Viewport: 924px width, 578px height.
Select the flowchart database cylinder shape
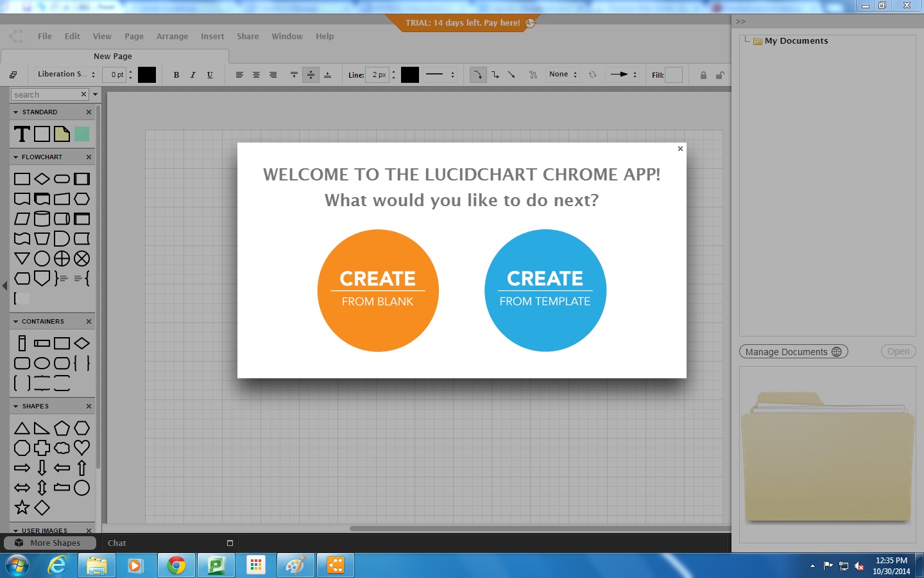tap(42, 218)
